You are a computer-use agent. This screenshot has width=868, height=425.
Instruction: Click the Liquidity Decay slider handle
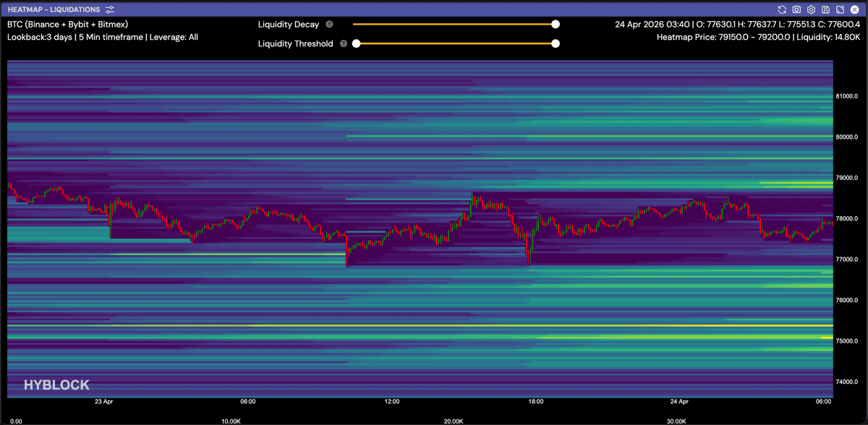tap(556, 24)
